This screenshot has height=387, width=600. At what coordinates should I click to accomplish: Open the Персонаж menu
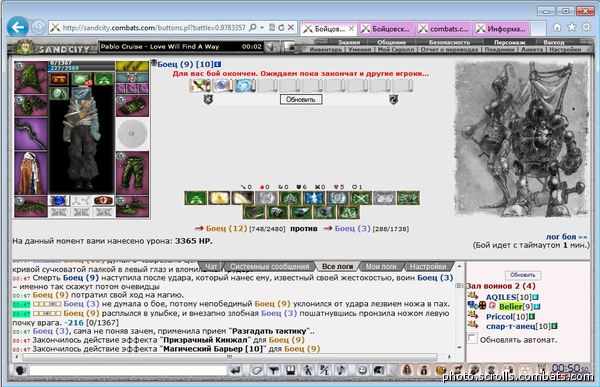pos(509,42)
